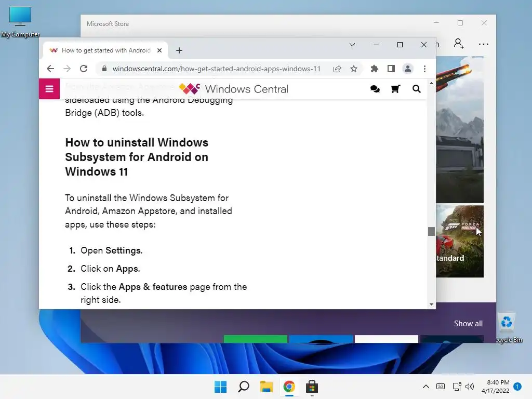
Task: Open the Chrome profile avatar
Action: click(x=408, y=69)
